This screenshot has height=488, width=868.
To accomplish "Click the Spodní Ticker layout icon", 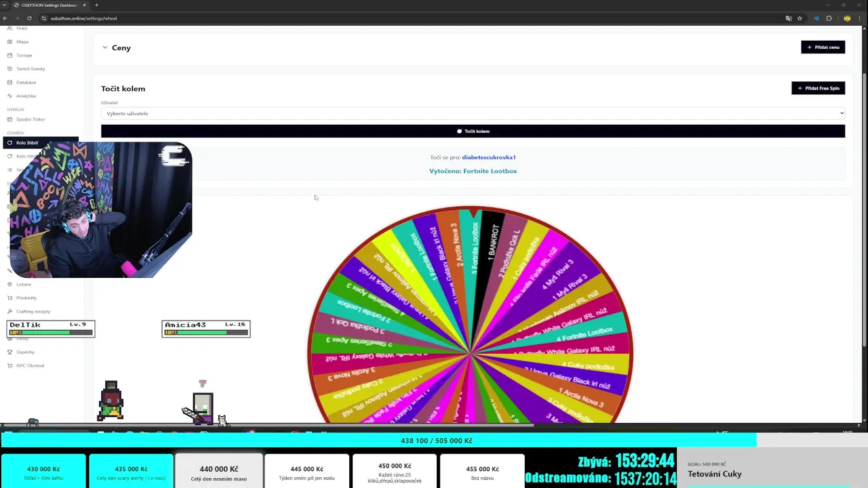I will click(9, 119).
